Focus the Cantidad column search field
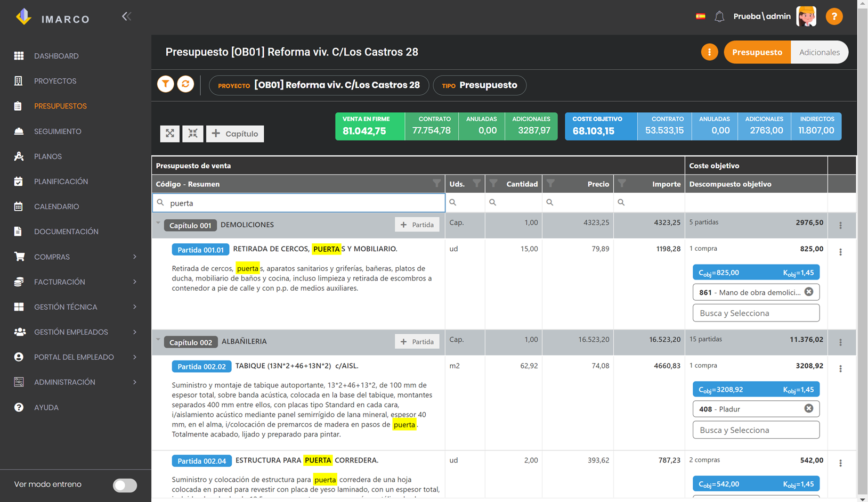Image resolution: width=868 pixels, height=502 pixels. (x=514, y=202)
